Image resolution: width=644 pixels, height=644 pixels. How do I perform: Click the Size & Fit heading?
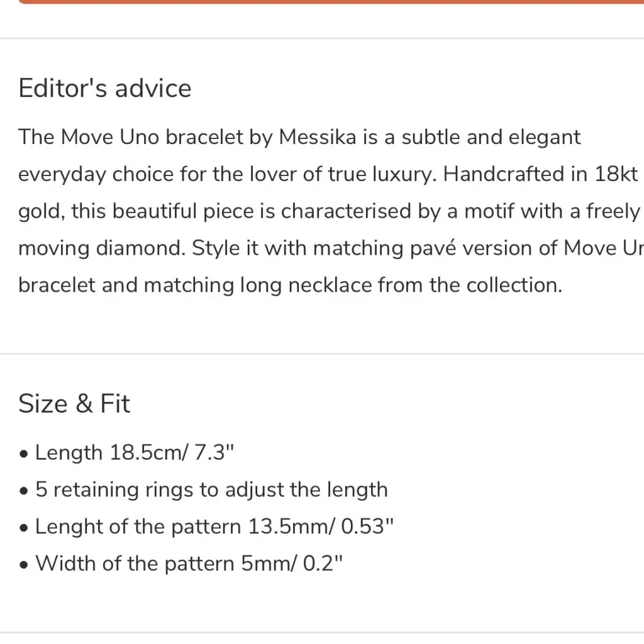[x=74, y=404]
